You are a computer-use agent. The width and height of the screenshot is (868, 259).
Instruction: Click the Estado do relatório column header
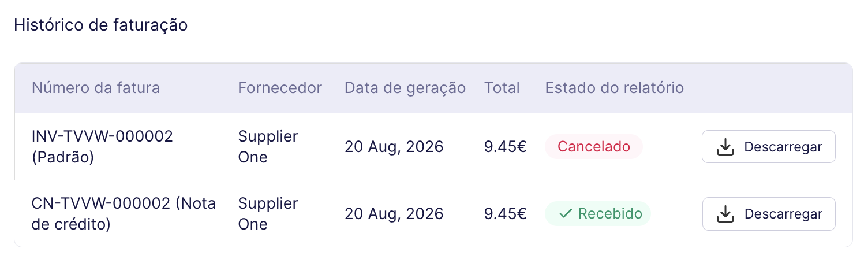(x=615, y=88)
